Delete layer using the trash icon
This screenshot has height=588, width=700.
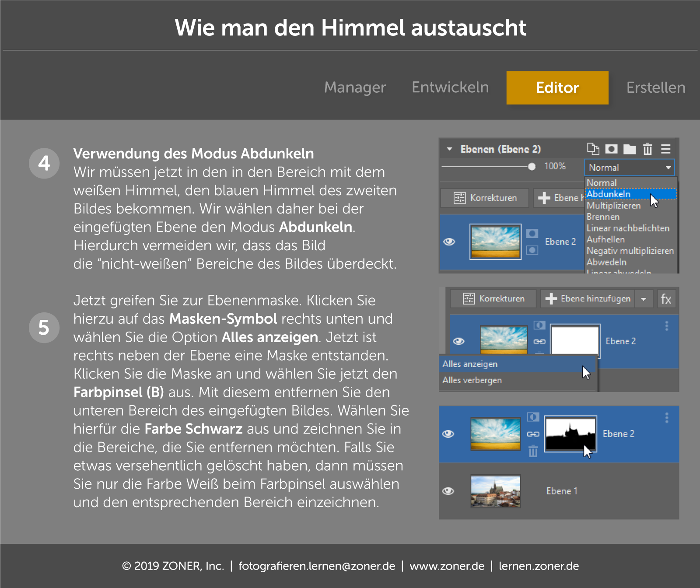647,149
